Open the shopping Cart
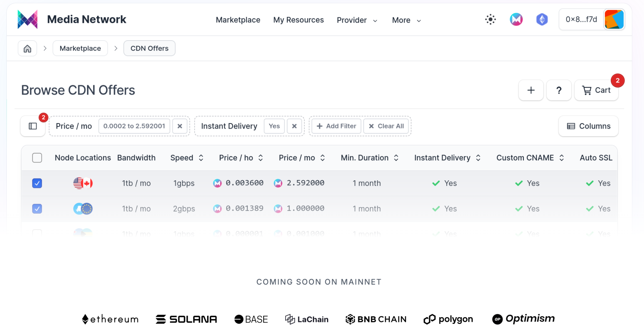Viewport: 644px width, 333px height. tap(596, 90)
